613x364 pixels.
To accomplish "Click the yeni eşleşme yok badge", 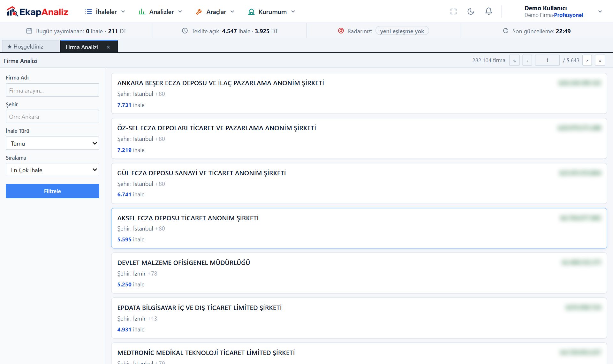I will coord(402,31).
